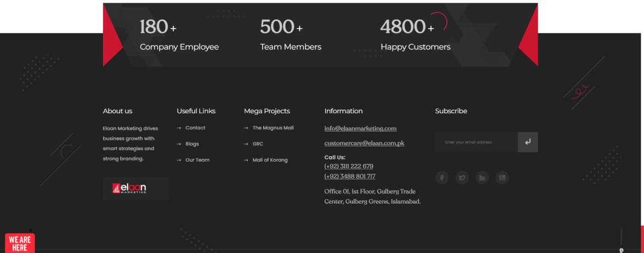Click the customercare@elaan.com.pk email link

click(x=364, y=143)
